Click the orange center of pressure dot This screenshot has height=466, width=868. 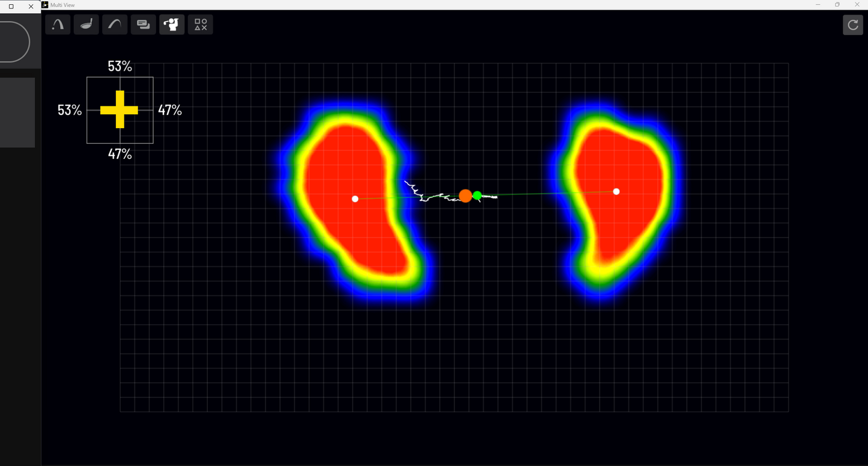coord(465,196)
